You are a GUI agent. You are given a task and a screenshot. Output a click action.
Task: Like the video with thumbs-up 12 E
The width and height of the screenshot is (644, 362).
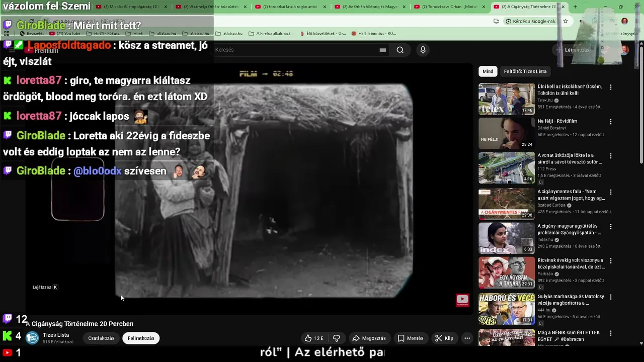pos(314,338)
